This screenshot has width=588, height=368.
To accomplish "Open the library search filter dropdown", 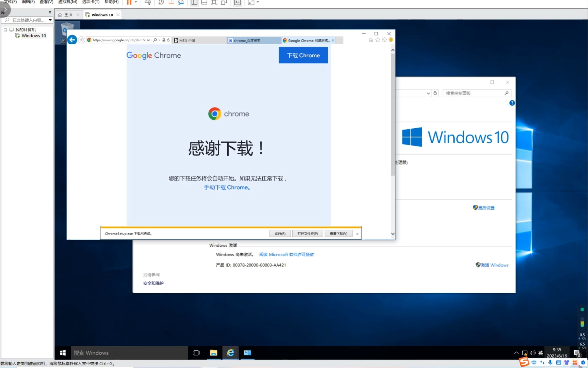I will [x=50, y=20].
